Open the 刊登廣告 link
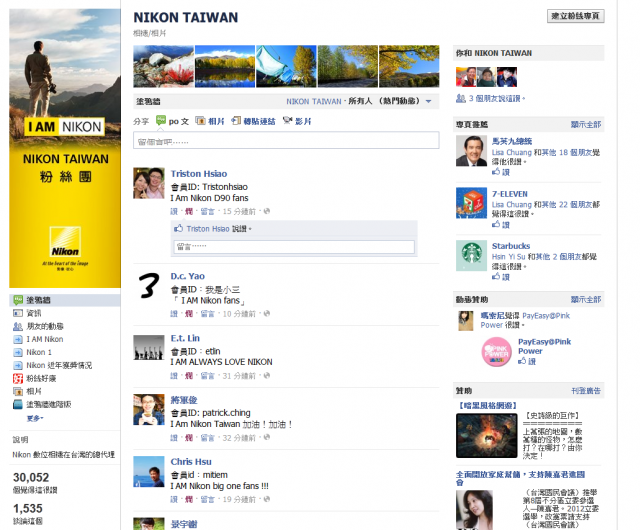This screenshot has height=530, width=640. tap(586, 391)
